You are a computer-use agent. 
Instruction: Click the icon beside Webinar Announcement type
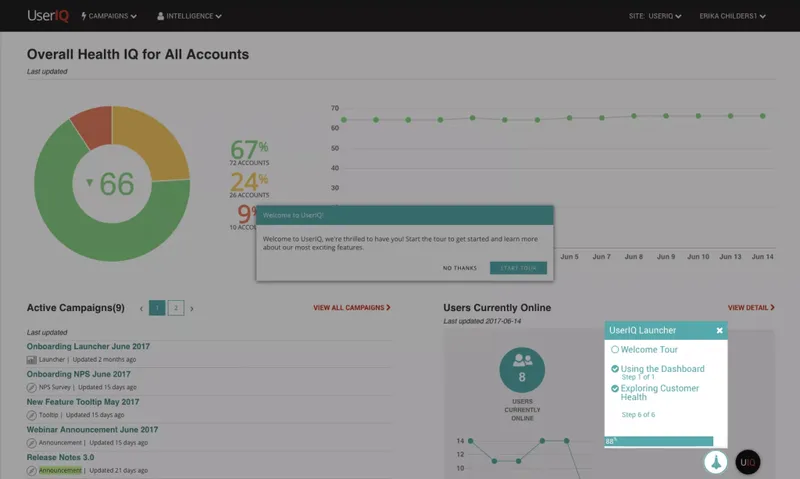click(32, 443)
